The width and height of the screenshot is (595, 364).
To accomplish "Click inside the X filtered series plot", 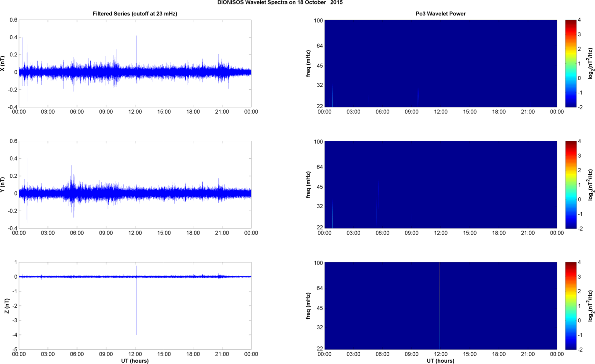I will (135, 63).
